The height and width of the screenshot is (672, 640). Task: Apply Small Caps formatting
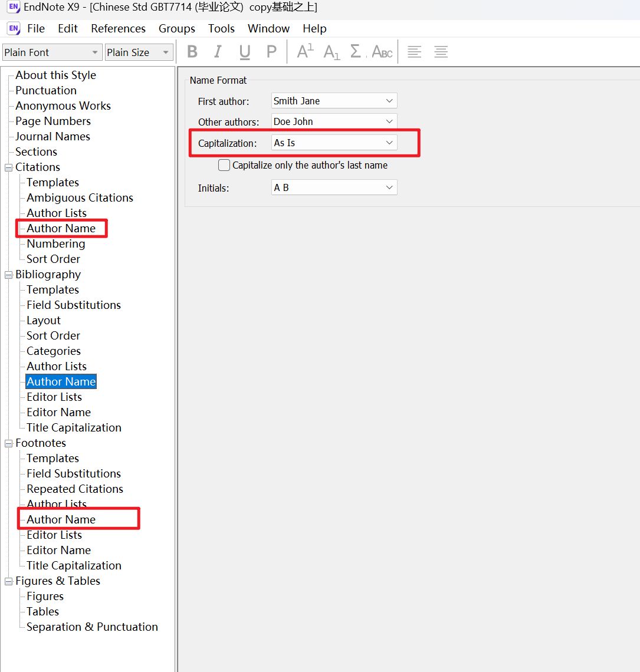click(x=382, y=52)
